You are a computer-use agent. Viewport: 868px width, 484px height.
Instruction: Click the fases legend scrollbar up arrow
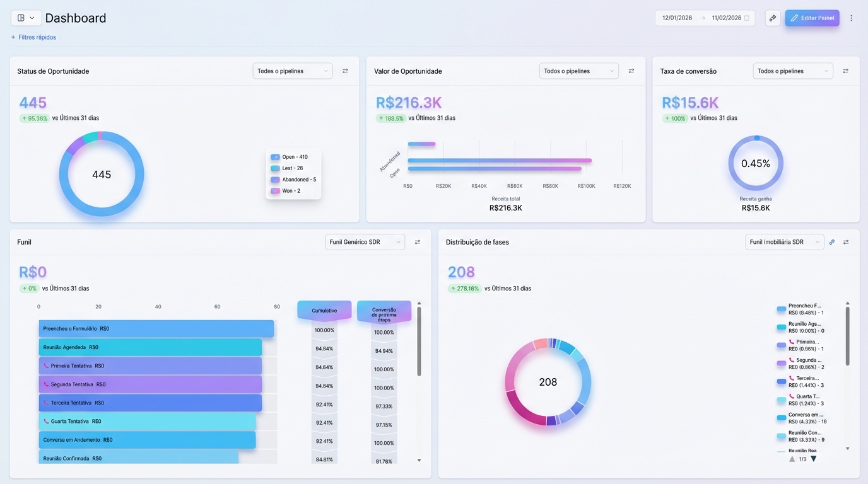[x=847, y=303]
